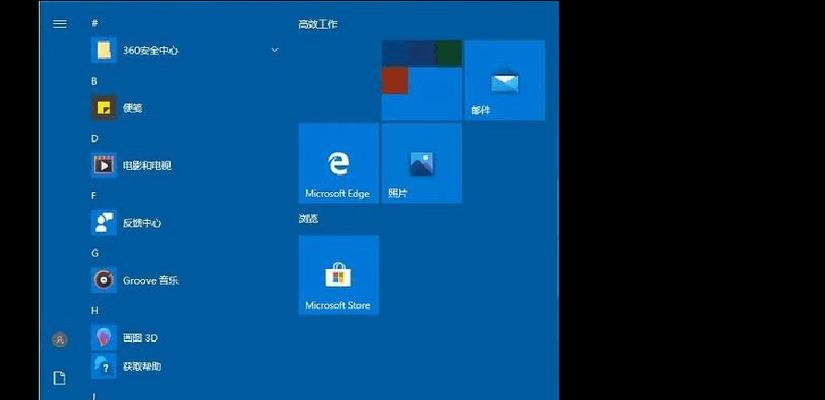
Task: Jump to letter index # header
Action: click(95, 23)
